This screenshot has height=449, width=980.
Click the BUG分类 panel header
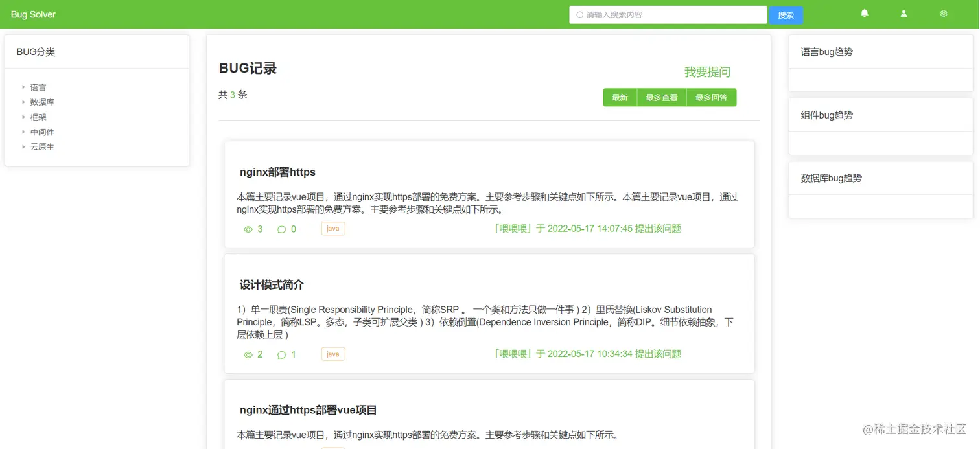[97, 52]
